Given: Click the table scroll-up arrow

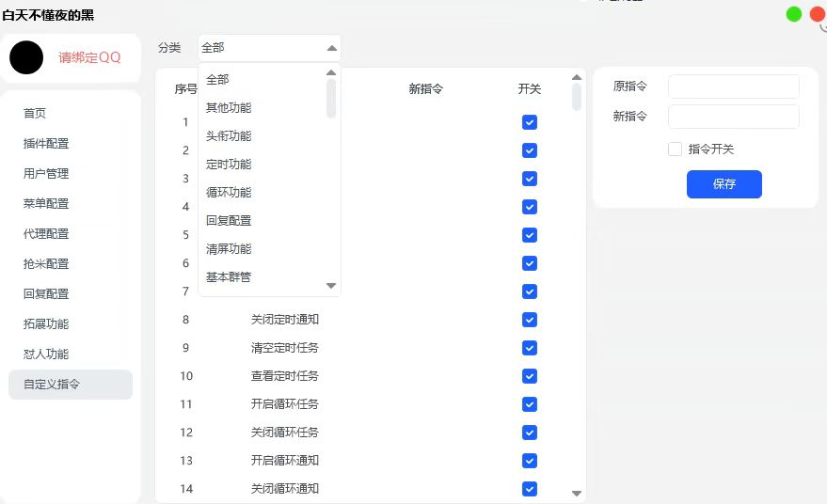Looking at the screenshot, I should (x=577, y=78).
